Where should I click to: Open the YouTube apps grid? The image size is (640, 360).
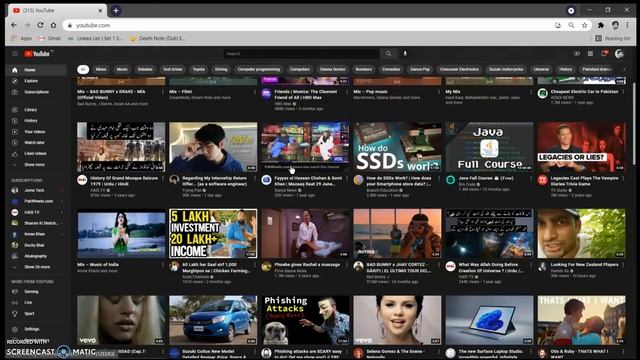(590, 53)
